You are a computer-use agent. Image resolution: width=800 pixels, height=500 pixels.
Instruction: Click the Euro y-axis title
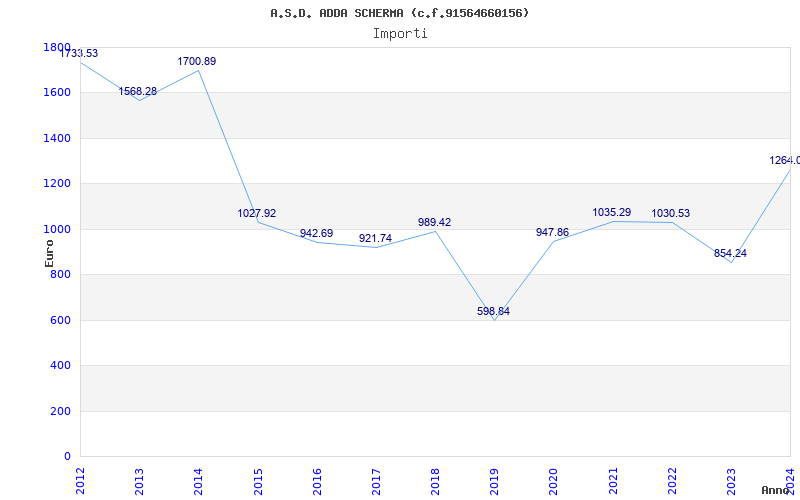pos(49,253)
